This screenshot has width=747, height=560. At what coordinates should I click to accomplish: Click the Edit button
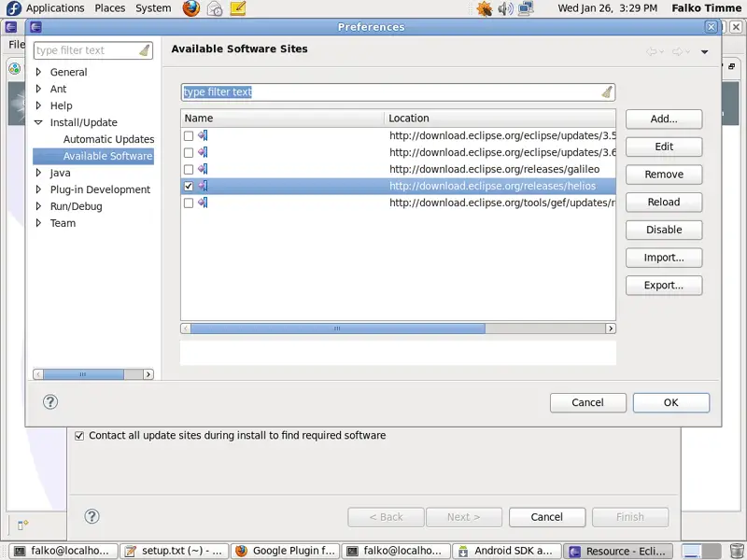(664, 147)
